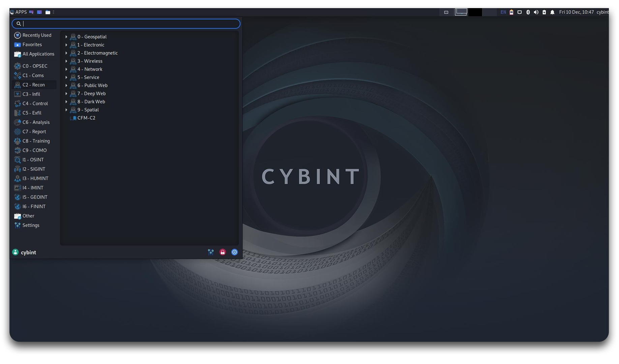The height and width of the screenshot is (364, 619).
Task: Click the lock screen padlock icon
Action: [223, 252]
